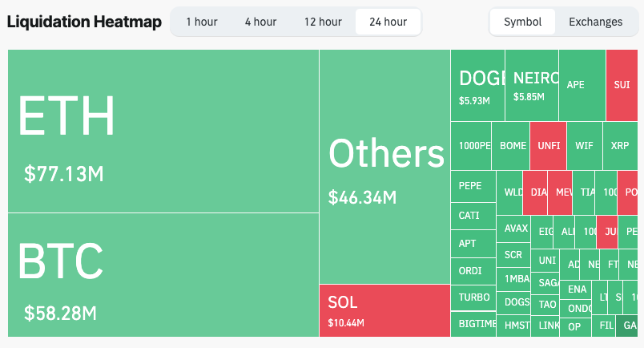Image resolution: width=644 pixels, height=348 pixels.
Task: Click the red PO tile
Action: pyautogui.click(x=627, y=192)
